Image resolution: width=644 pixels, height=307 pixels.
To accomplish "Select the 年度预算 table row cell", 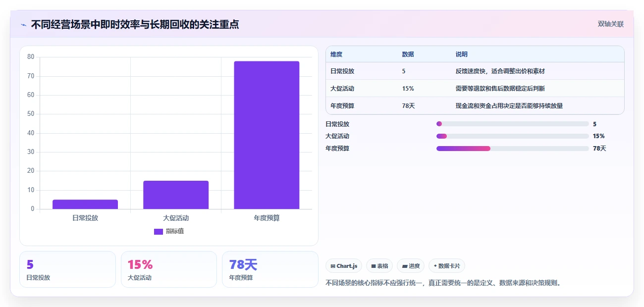I will pos(342,106).
